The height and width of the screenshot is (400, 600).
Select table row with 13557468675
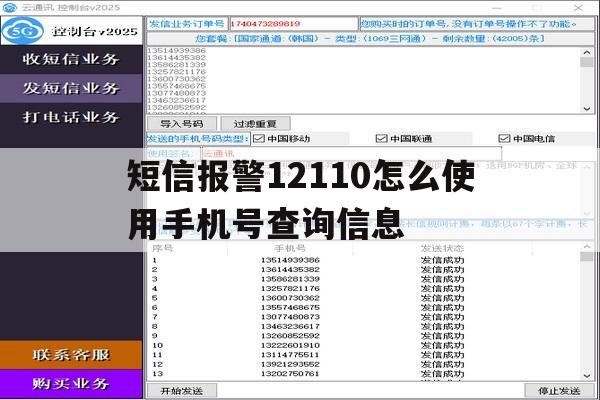tap(364, 307)
